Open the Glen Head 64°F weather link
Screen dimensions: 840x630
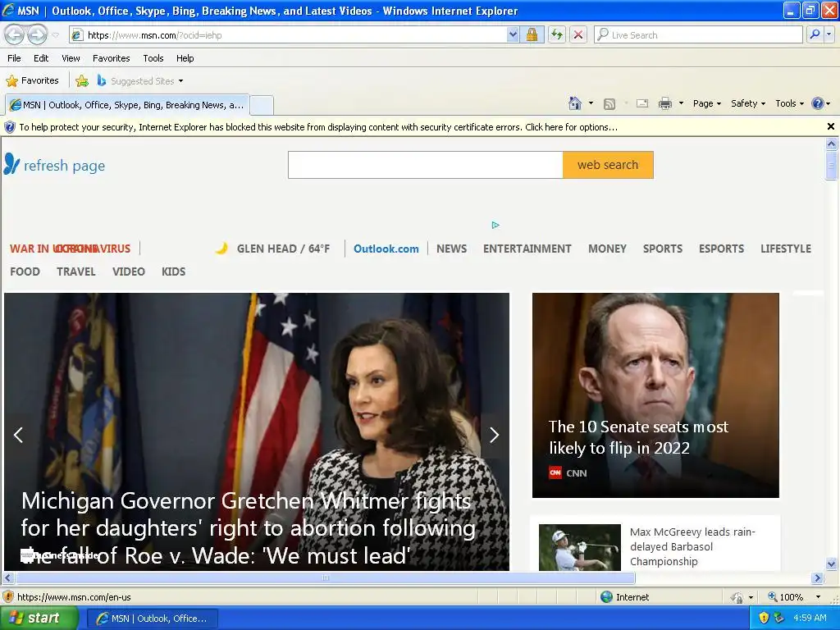click(x=273, y=249)
